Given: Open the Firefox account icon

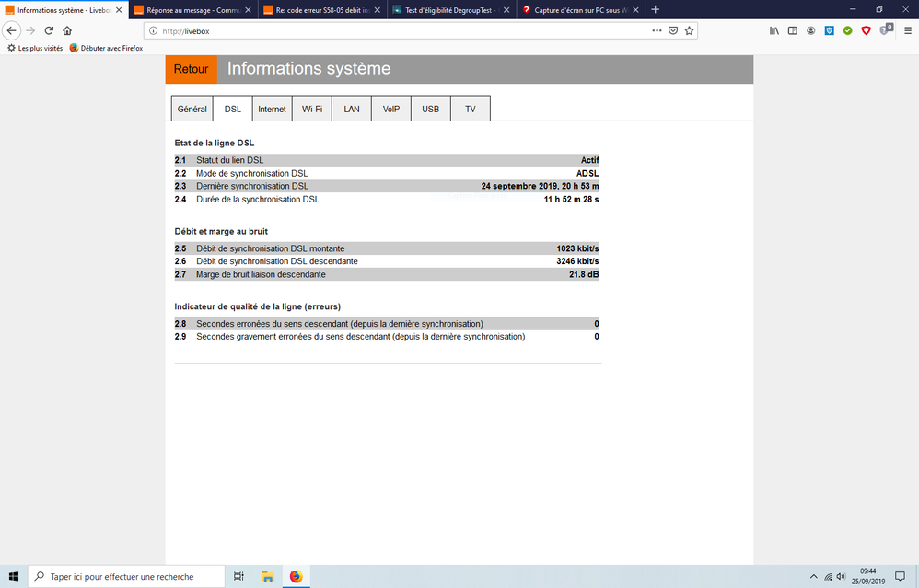Looking at the screenshot, I should [x=810, y=30].
